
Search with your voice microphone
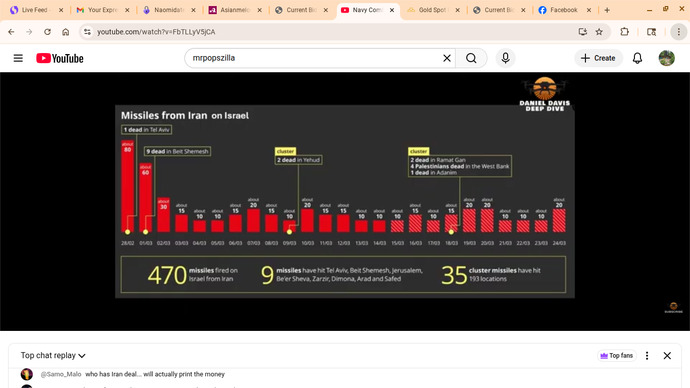pos(505,58)
